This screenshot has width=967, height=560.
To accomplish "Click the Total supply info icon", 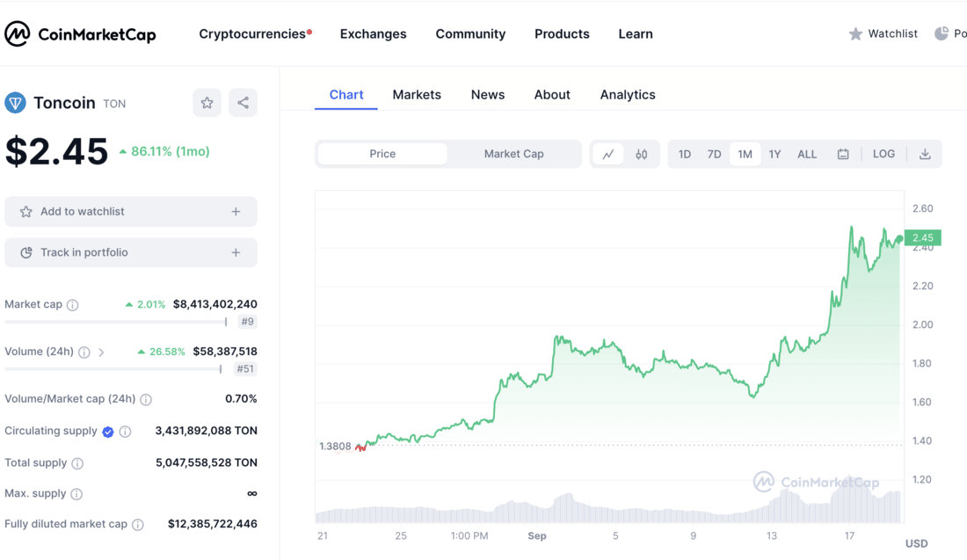I will (x=77, y=463).
